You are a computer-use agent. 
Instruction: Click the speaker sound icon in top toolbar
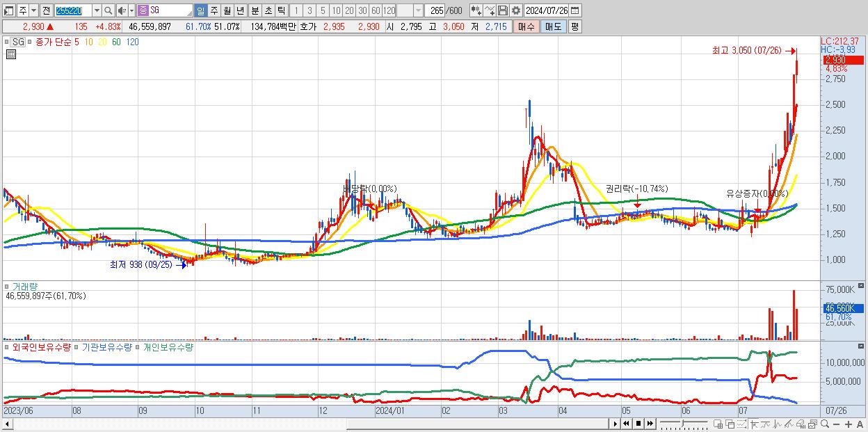[121, 10]
